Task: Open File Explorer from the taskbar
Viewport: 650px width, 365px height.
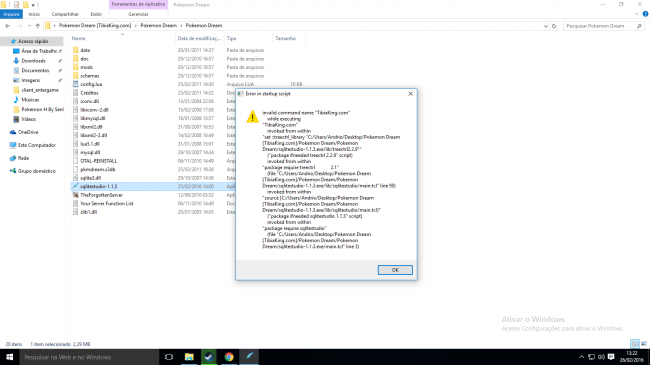Action: point(189,357)
